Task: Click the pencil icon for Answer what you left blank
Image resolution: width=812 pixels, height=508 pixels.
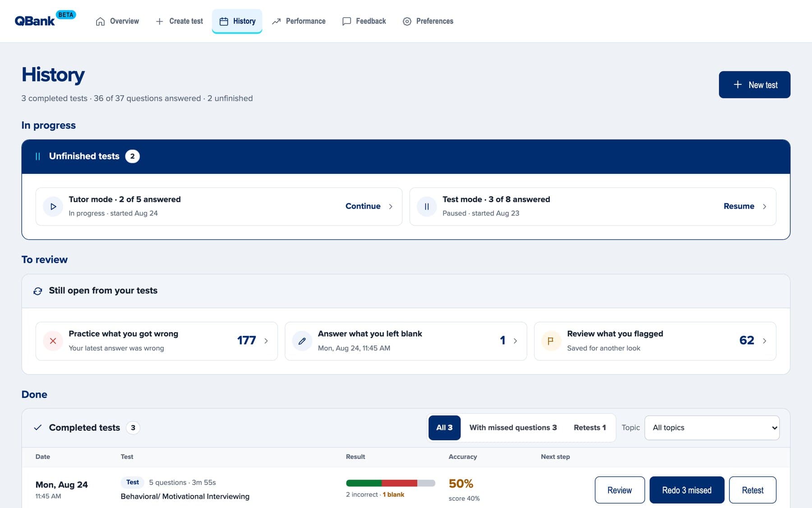Action: coord(302,341)
